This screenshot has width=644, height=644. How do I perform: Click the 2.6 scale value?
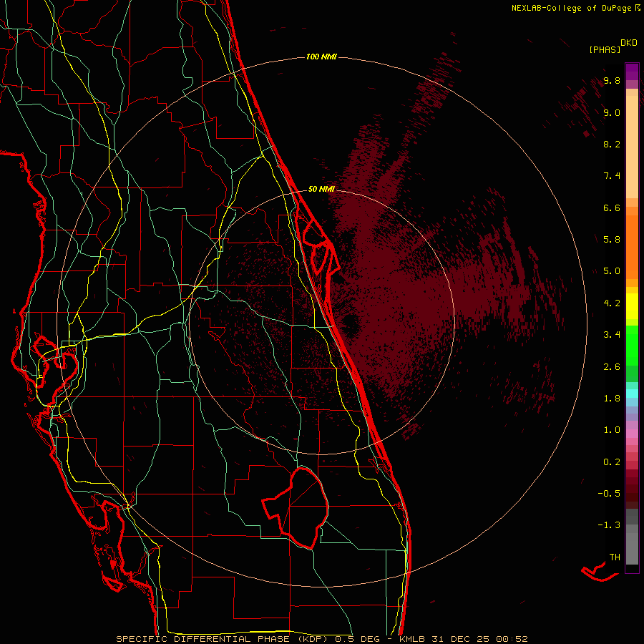pos(612,367)
